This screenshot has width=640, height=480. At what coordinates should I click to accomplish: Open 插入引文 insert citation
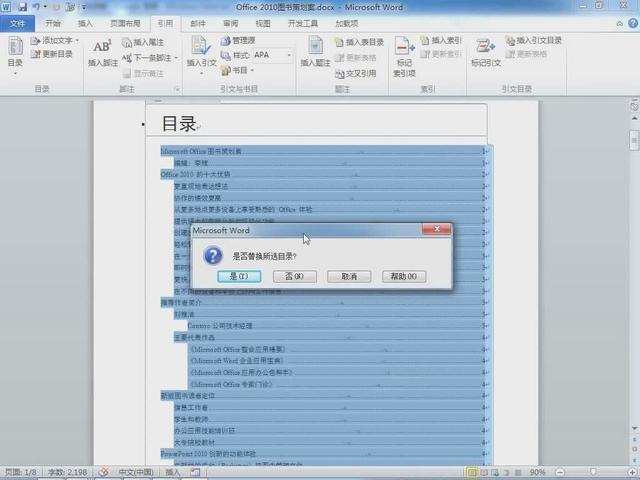pyautogui.click(x=201, y=56)
